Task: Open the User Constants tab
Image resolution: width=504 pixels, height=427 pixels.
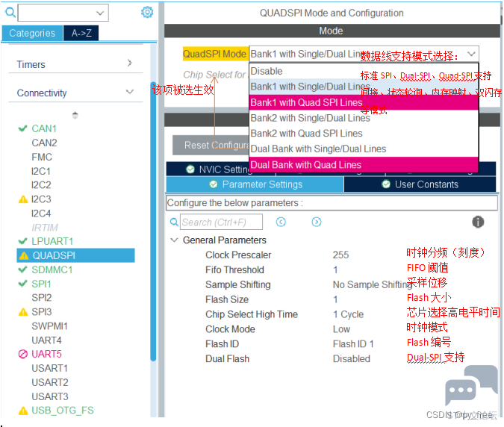Action: coord(420,184)
